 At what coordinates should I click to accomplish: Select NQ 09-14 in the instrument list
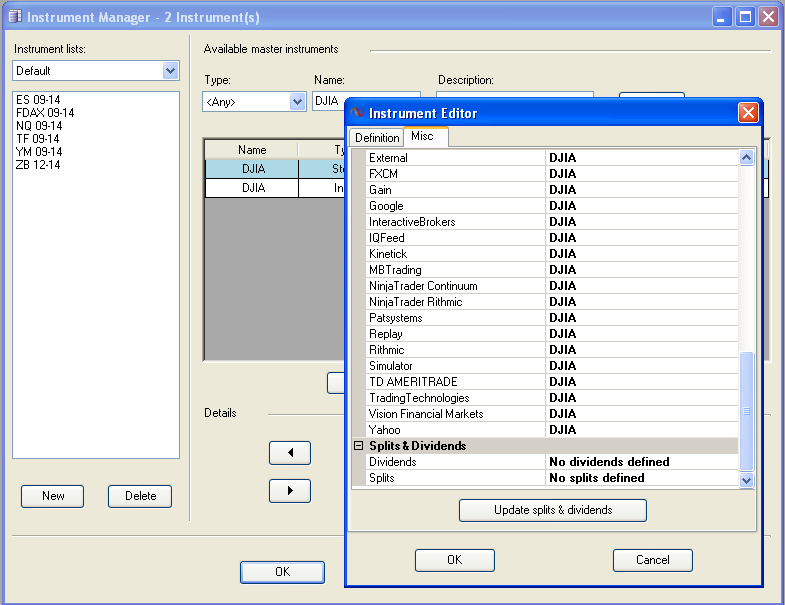click(x=39, y=125)
